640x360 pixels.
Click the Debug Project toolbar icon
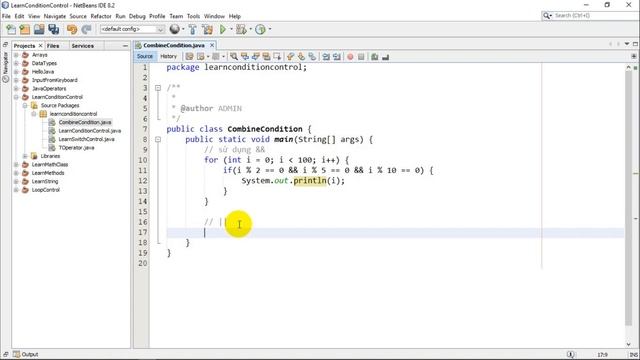click(241, 29)
